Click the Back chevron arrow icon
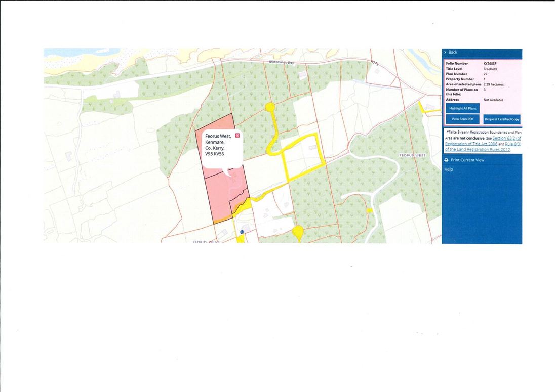Viewport: 555px width, 392px height. click(x=445, y=52)
